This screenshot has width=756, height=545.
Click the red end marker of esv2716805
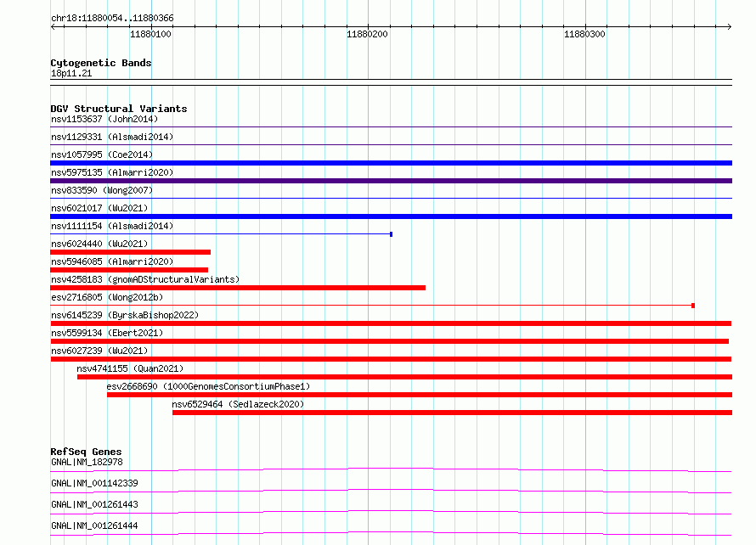[x=693, y=306]
